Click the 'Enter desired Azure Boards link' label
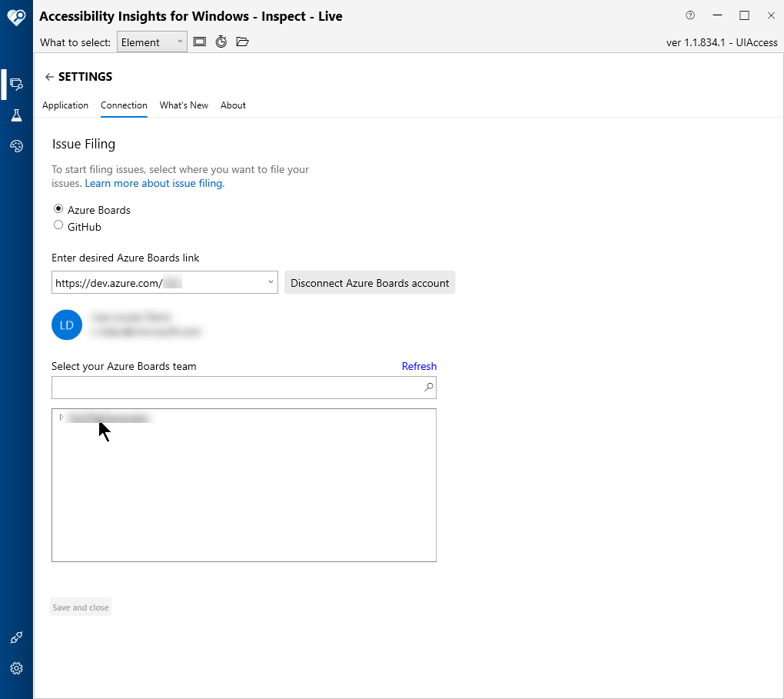Image resolution: width=784 pixels, height=699 pixels. click(125, 258)
